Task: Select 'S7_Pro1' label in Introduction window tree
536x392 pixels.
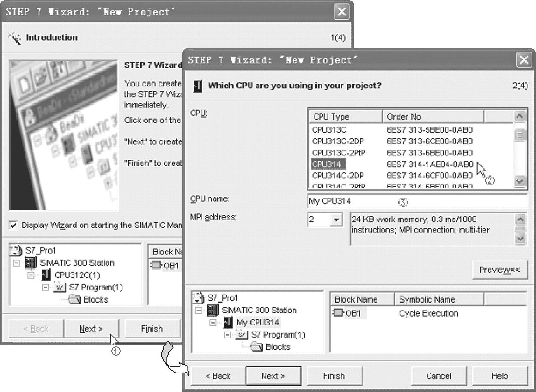Action: (40, 251)
